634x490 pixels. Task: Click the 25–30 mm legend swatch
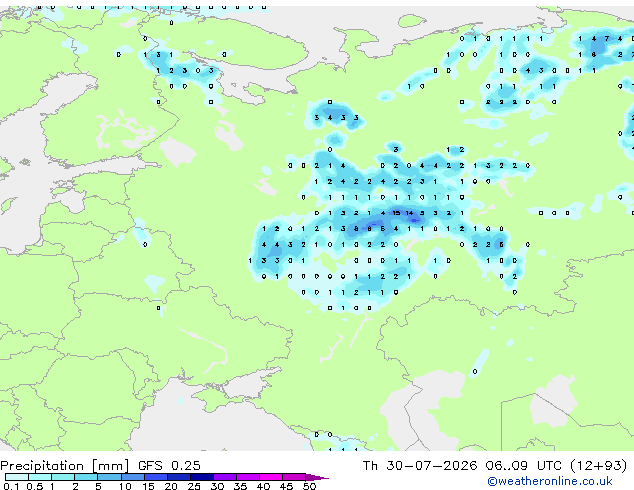pyautogui.click(x=202, y=477)
